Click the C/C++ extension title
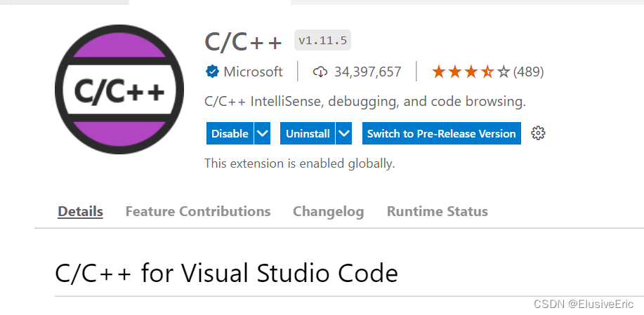The image size is (644, 315). [x=244, y=42]
